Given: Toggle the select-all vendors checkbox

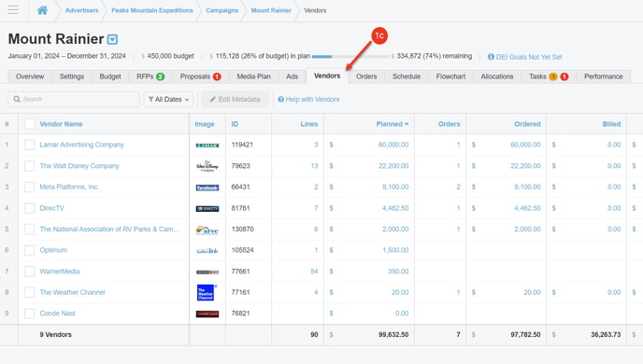Looking at the screenshot, I should [30, 124].
